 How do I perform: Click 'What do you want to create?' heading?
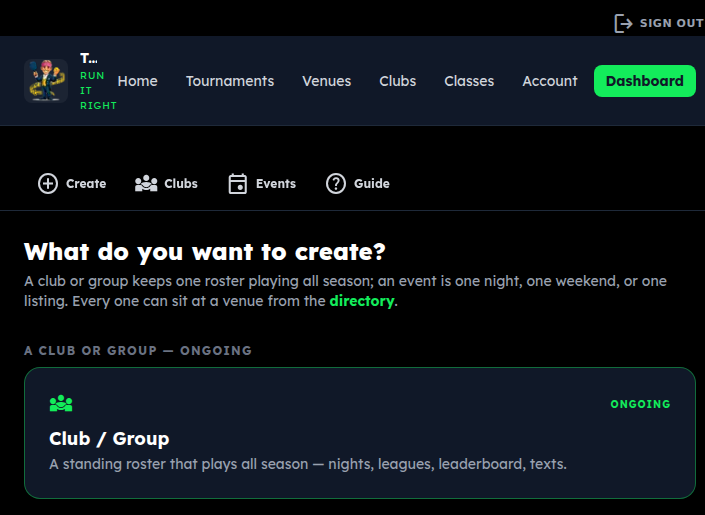(205, 252)
